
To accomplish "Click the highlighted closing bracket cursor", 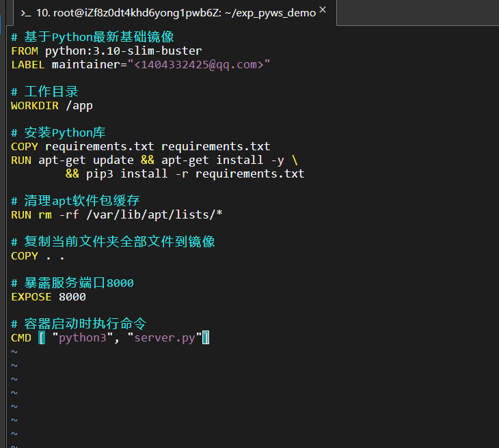I will pos(206,337).
